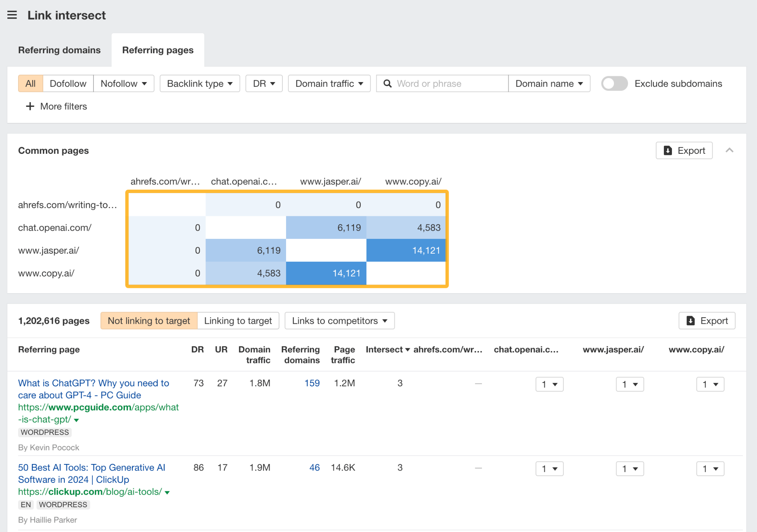The image size is (757, 532).
Task: Open the 50 Best AI Tools article link
Action: pos(92,473)
